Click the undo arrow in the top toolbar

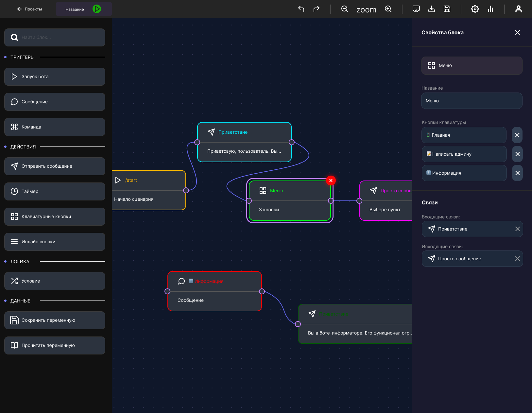pyautogui.click(x=301, y=9)
